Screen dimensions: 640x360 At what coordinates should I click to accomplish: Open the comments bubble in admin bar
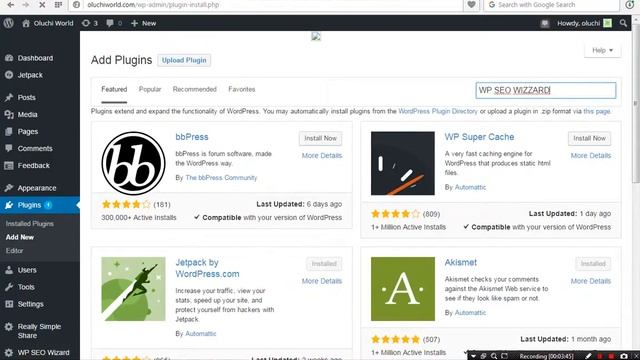(x=114, y=23)
